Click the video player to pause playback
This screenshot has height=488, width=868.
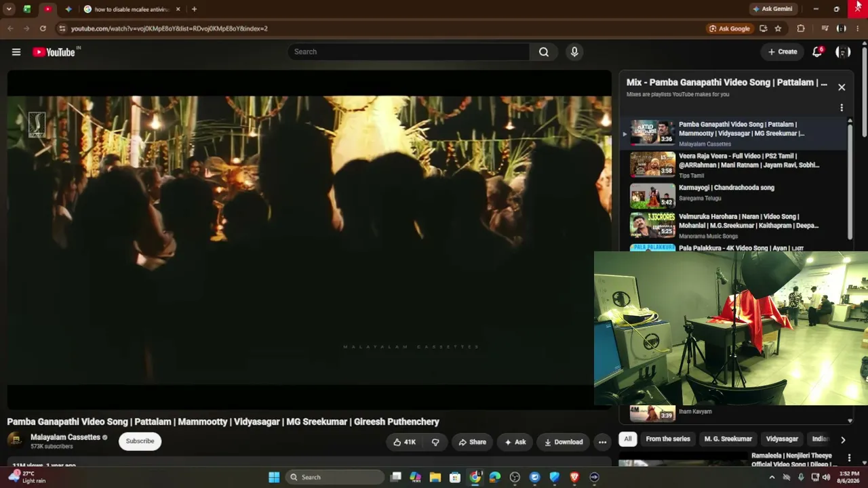[x=309, y=239]
